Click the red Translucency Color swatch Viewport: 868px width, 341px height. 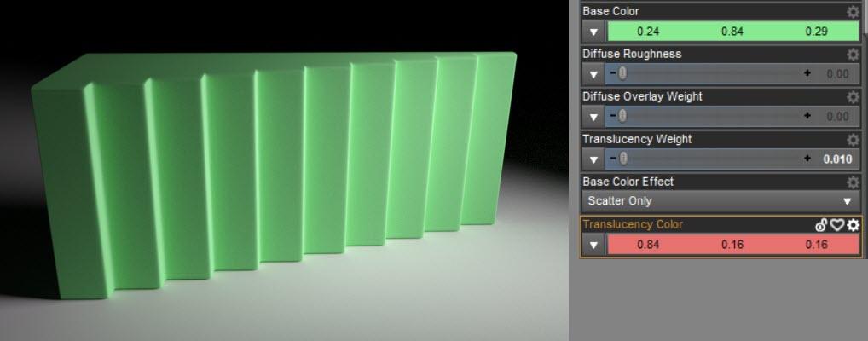click(733, 245)
